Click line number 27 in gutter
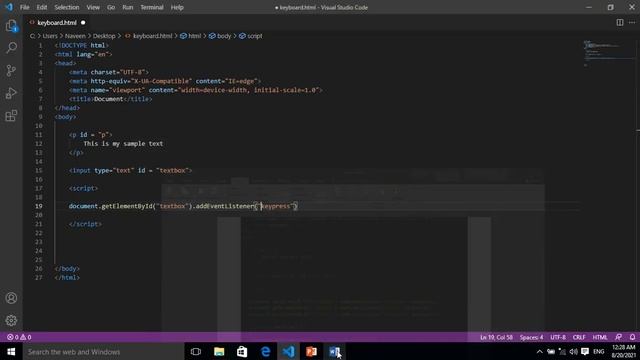The height and width of the screenshot is (360, 640). point(38,278)
